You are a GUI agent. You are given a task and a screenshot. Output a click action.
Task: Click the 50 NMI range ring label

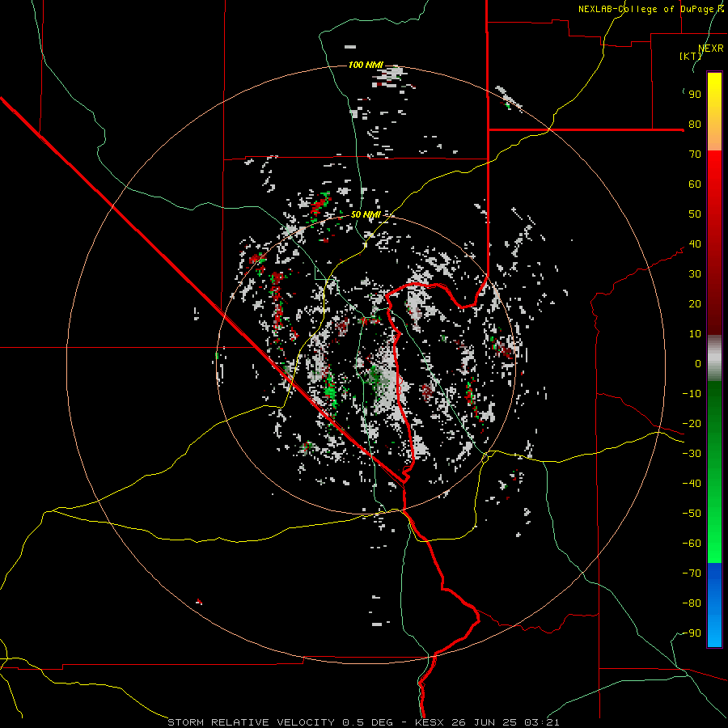coord(366,214)
